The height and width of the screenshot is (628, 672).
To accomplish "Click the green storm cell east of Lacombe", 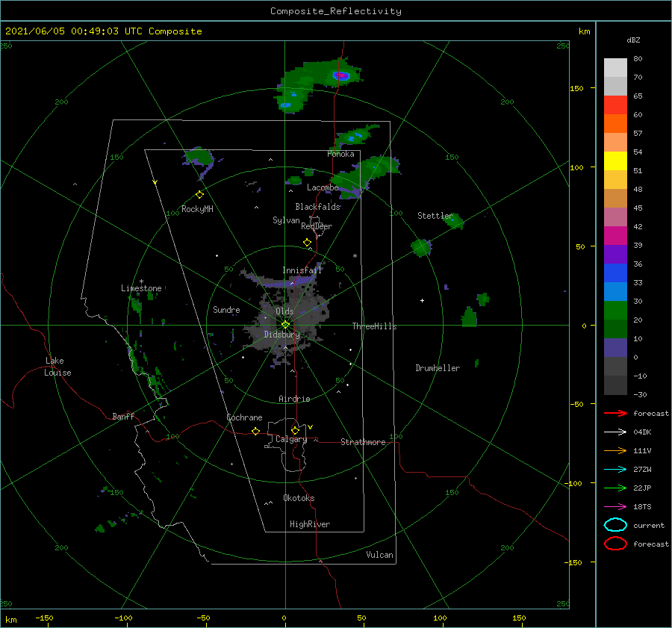I will click(367, 177).
